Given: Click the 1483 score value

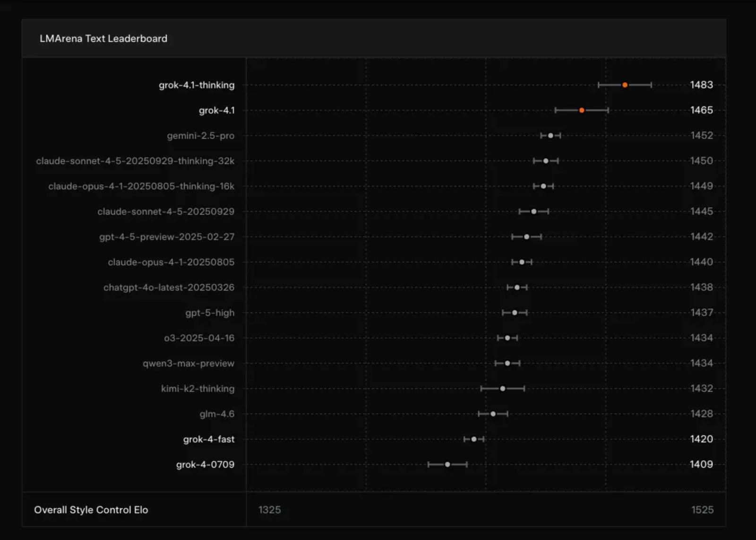Looking at the screenshot, I should pos(701,85).
